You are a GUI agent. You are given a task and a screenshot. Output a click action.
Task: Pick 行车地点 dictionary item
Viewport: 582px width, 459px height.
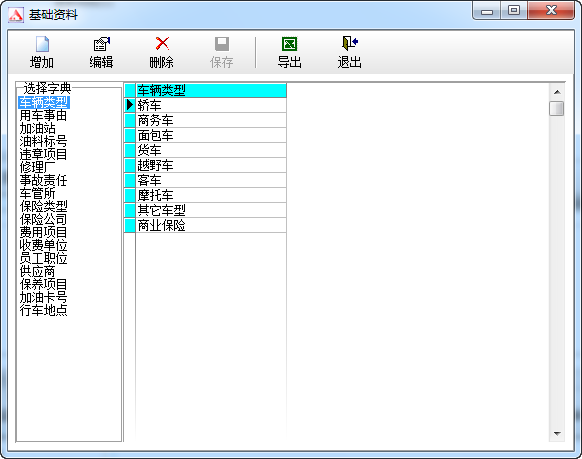(x=43, y=310)
